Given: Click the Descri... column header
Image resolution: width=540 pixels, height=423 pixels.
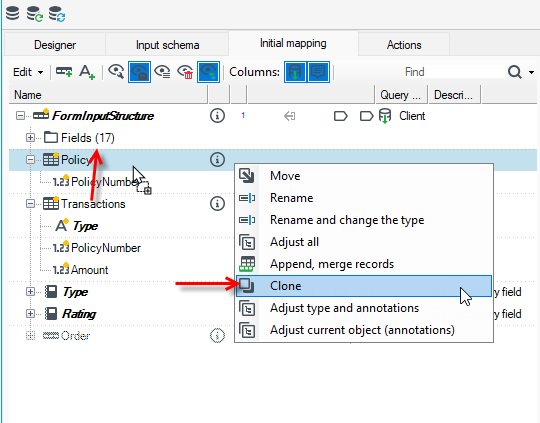Looking at the screenshot, I should tap(454, 95).
